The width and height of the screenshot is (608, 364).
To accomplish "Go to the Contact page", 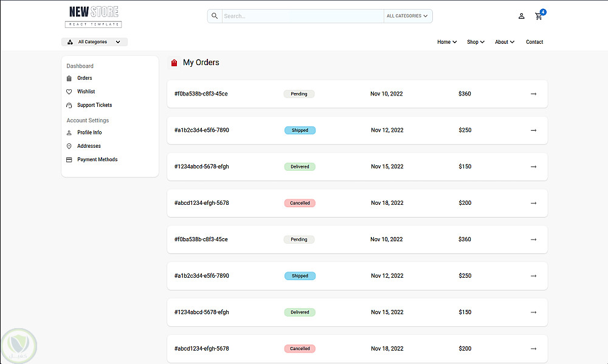I will (x=534, y=42).
